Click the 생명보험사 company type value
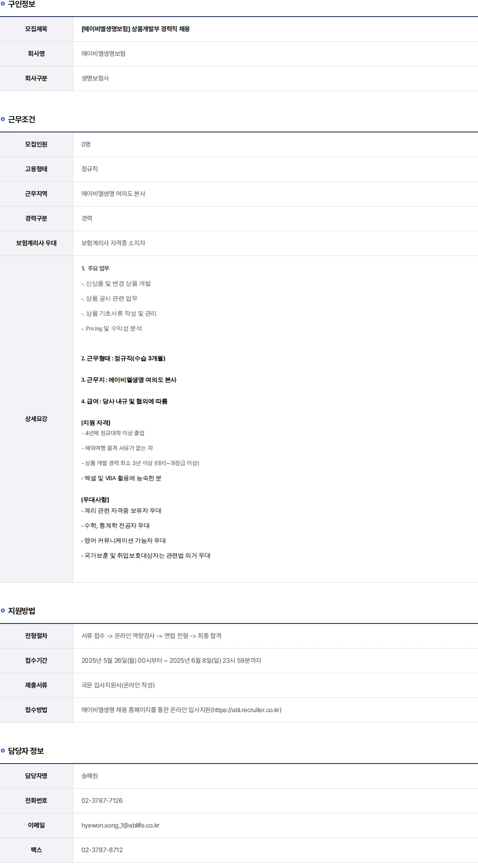This screenshot has height=868, width=478. (95, 79)
